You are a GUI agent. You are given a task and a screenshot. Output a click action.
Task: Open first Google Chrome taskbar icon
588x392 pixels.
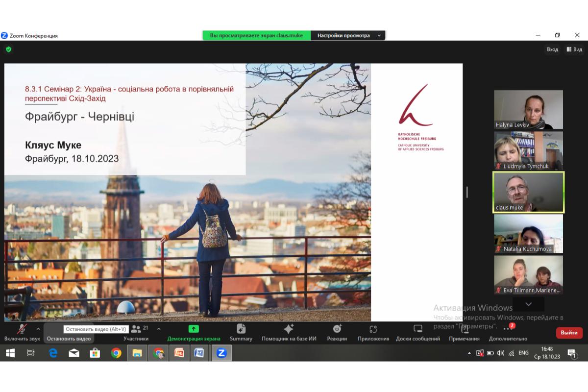coord(116,353)
